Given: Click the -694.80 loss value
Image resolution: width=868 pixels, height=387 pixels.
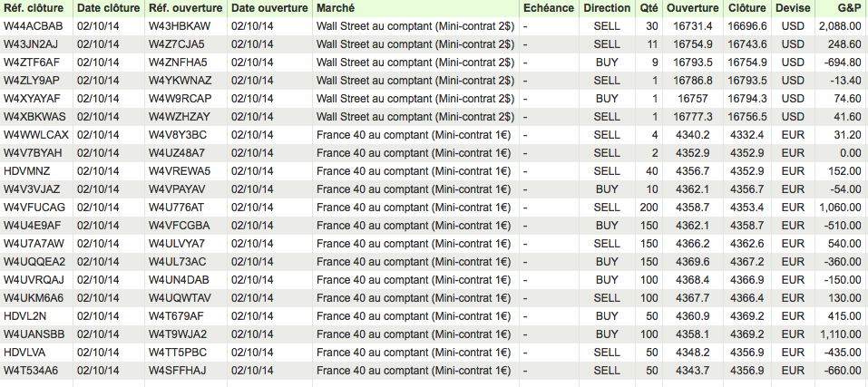Looking at the screenshot, I should [x=843, y=63].
